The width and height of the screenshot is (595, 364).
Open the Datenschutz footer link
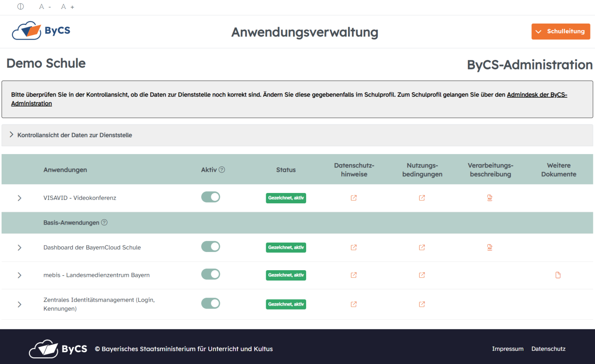[x=548, y=349]
